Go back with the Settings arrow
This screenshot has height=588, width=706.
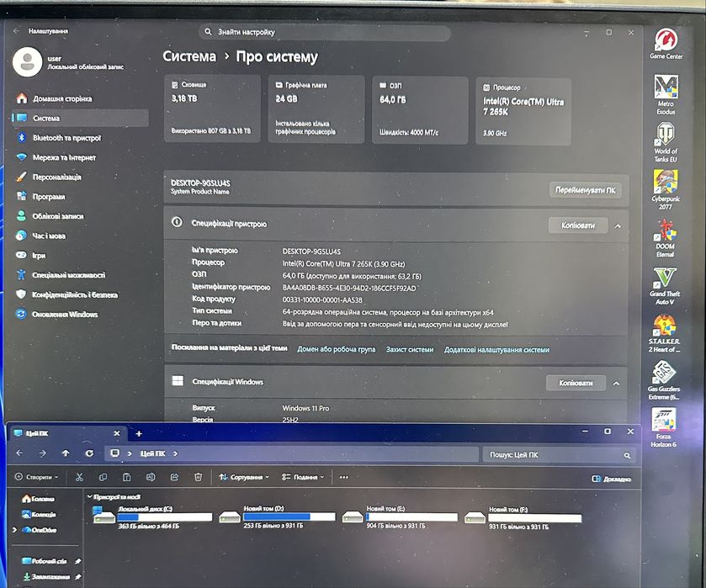point(16,31)
